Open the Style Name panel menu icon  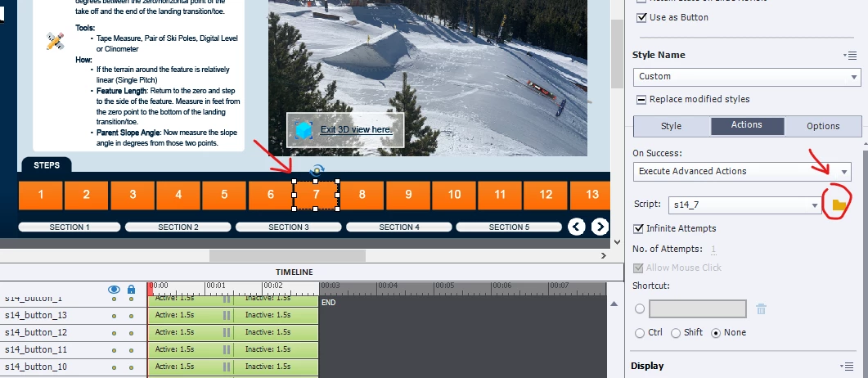coord(850,55)
